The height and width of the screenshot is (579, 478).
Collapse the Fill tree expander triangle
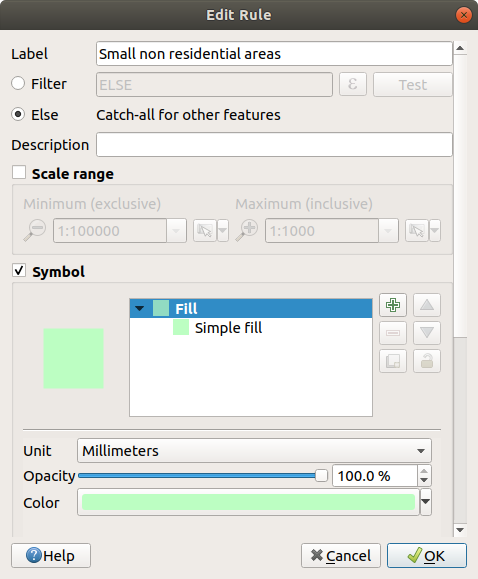pos(140,308)
